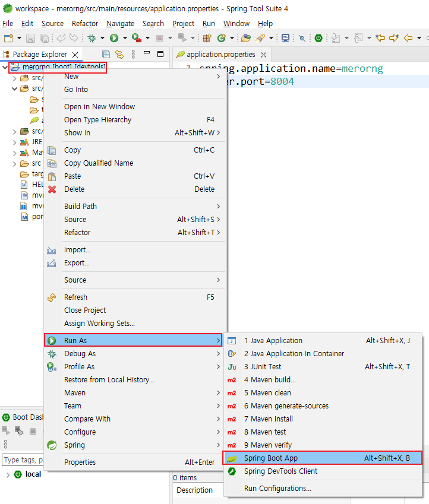This screenshot has height=504, width=429.
Task: Select Spring DevTools Client entry
Action: 323,471
